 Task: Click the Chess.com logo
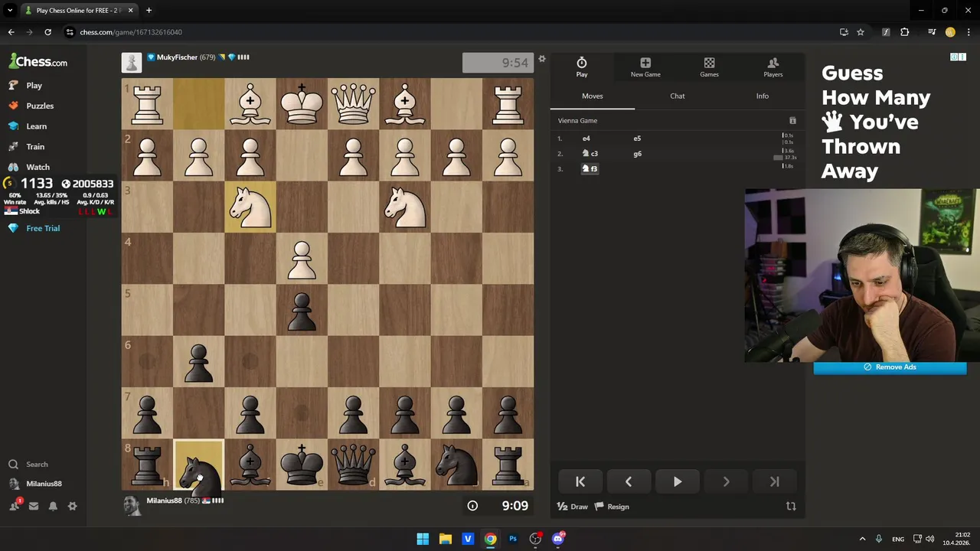point(38,61)
